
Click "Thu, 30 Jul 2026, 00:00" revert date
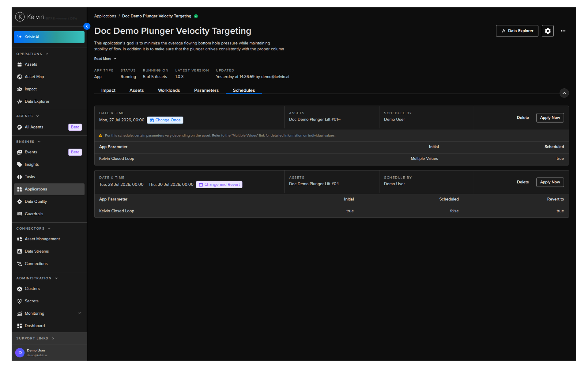[171, 185]
